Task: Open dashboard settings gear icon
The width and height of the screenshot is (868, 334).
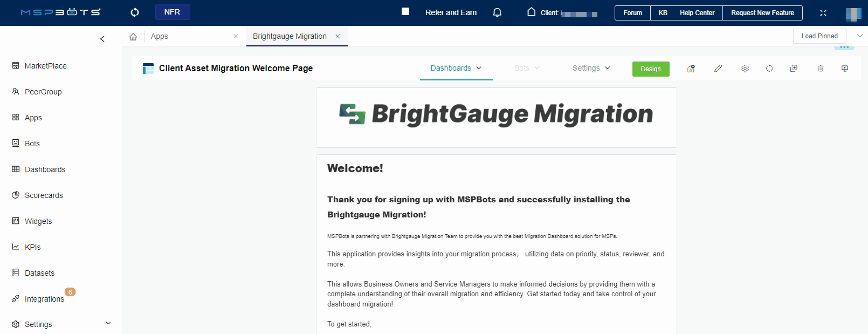Action: 745,69
